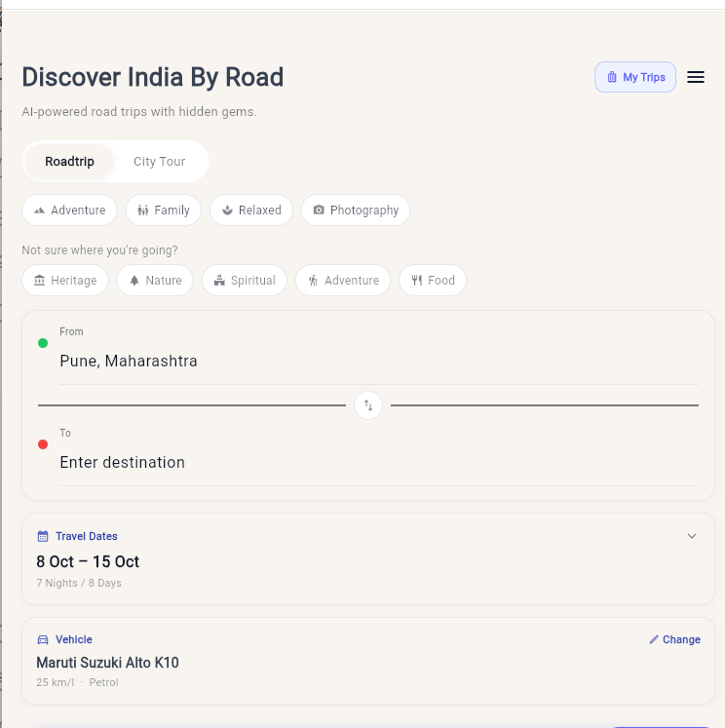Image resolution: width=725 pixels, height=728 pixels.
Task: Click the red To location dot
Action: click(x=43, y=444)
